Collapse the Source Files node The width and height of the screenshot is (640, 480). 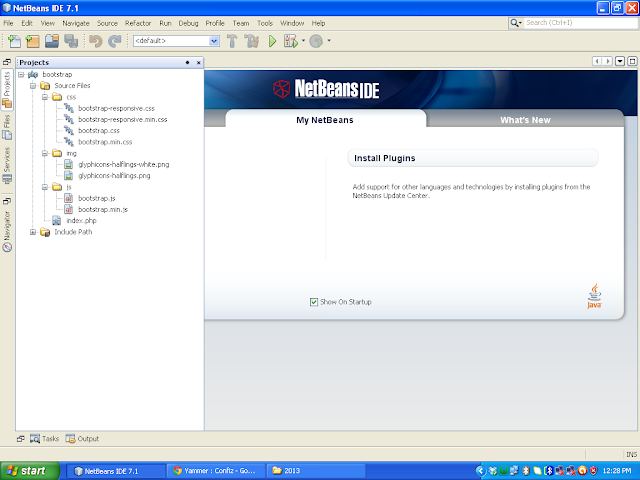click(x=33, y=86)
